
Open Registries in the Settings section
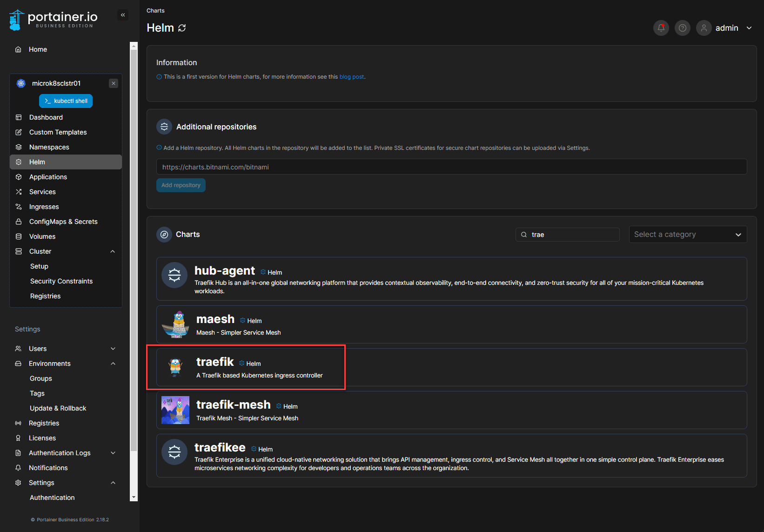pos(44,423)
